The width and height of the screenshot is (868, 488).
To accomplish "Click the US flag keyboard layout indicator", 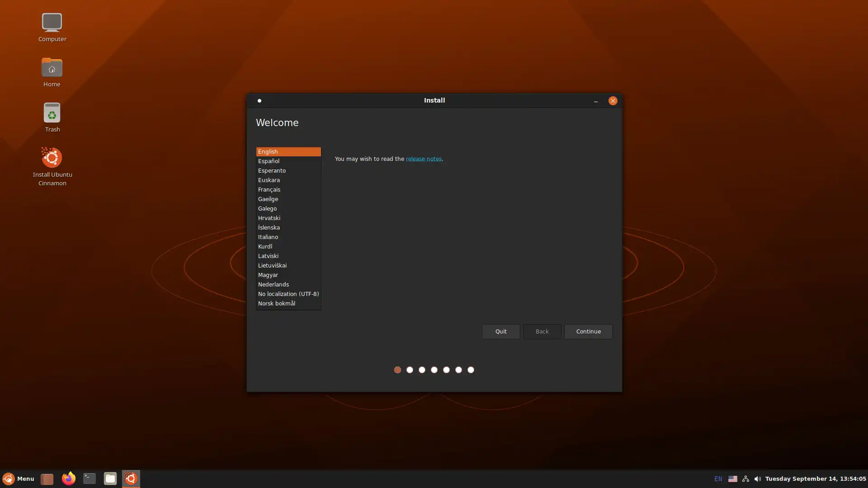I will pyautogui.click(x=732, y=479).
